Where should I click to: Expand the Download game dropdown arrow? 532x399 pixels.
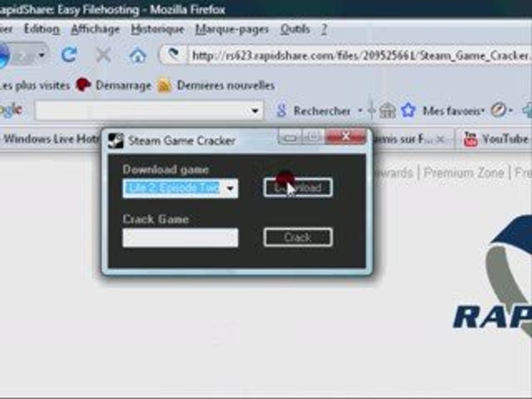point(230,188)
